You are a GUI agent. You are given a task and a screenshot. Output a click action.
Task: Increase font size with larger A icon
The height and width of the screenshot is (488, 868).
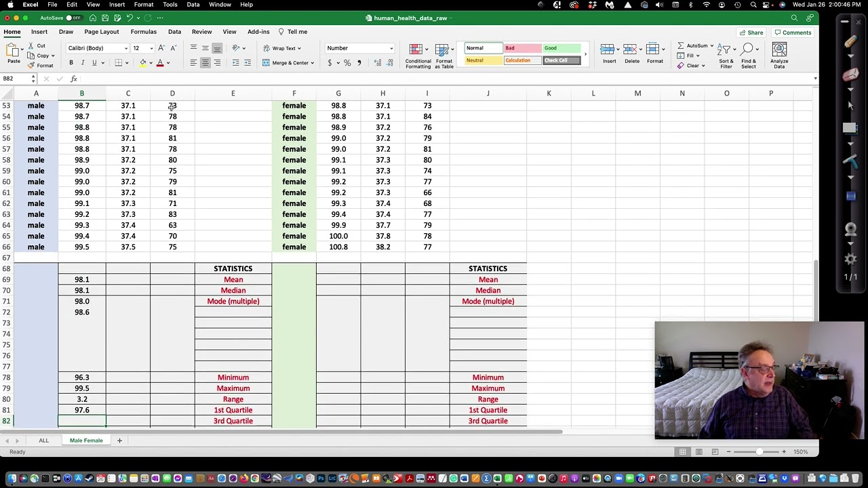(161, 48)
